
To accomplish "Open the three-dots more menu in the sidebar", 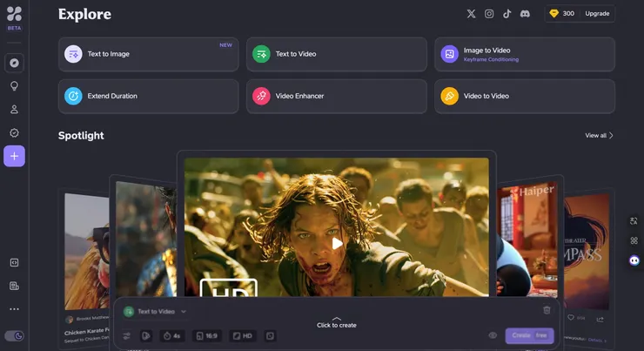I will (14, 309).
